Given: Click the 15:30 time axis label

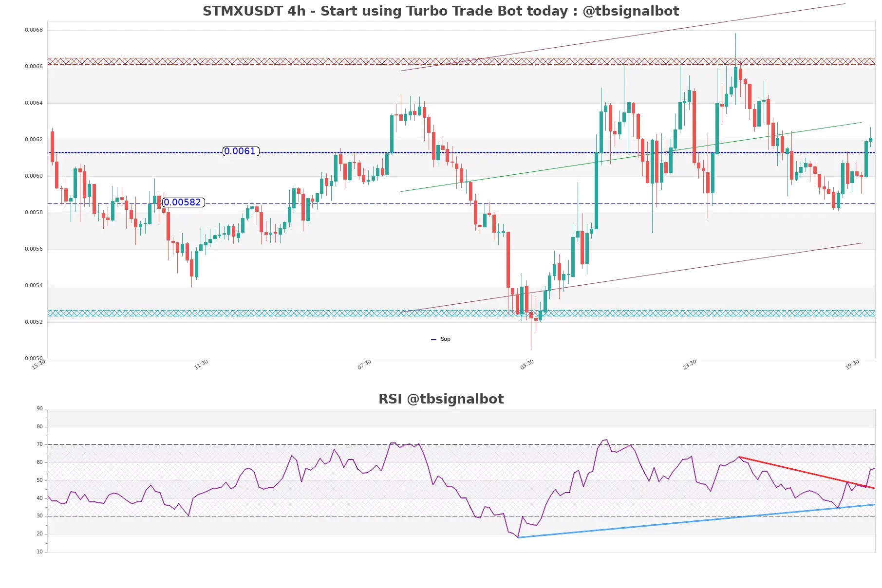Looking at the screenshot, I should [x=38, y=365].
